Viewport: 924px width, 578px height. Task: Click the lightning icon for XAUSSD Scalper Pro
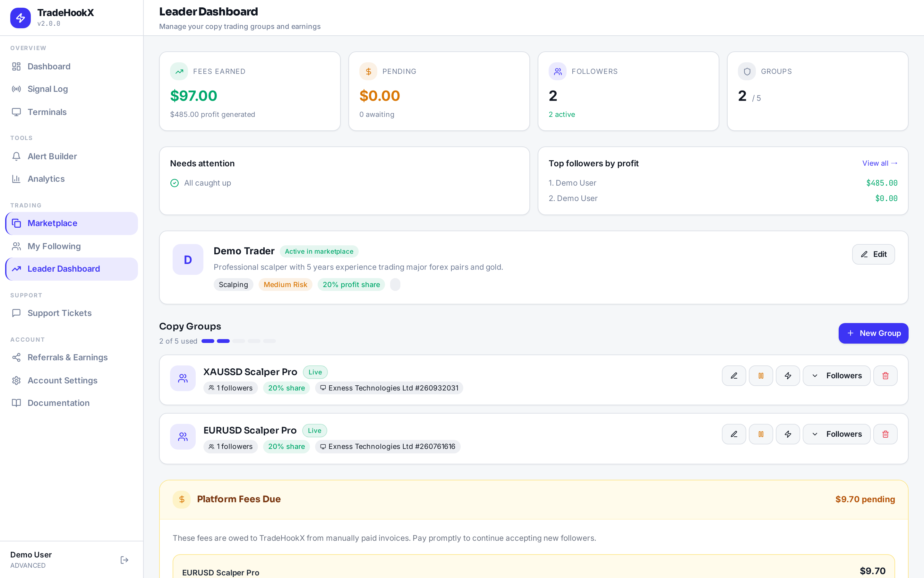click(788, 376)
